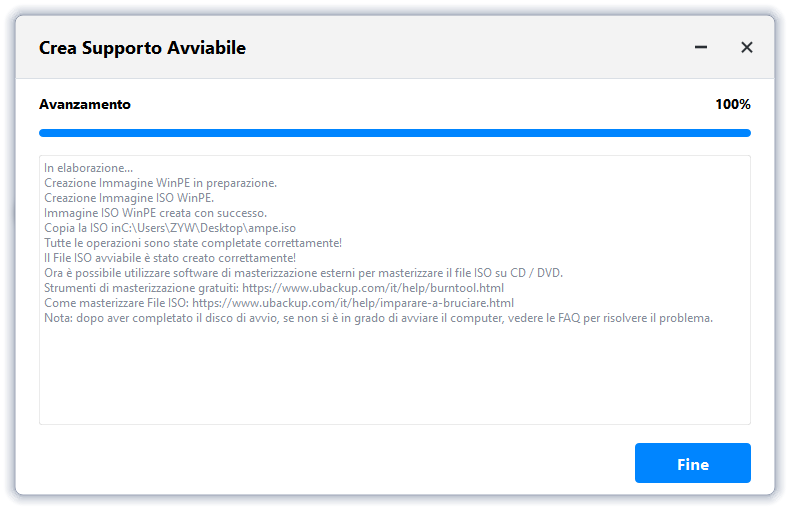Click the Fine button
Screen dimensions: 790x510
tap(692, 464)
